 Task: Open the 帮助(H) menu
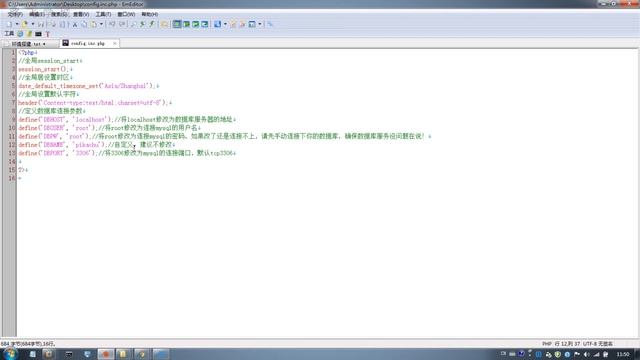tap(149, 14)
